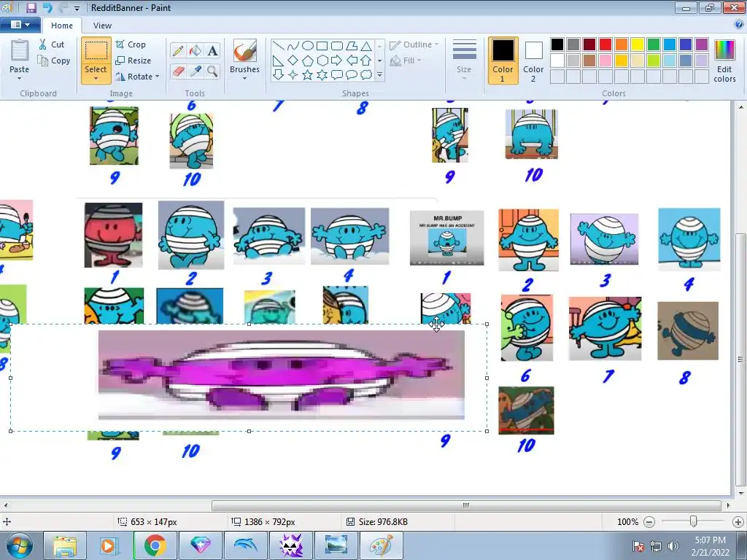Activate the Text tool
This screenshot has width=747, height=560.
pos(212,50)
